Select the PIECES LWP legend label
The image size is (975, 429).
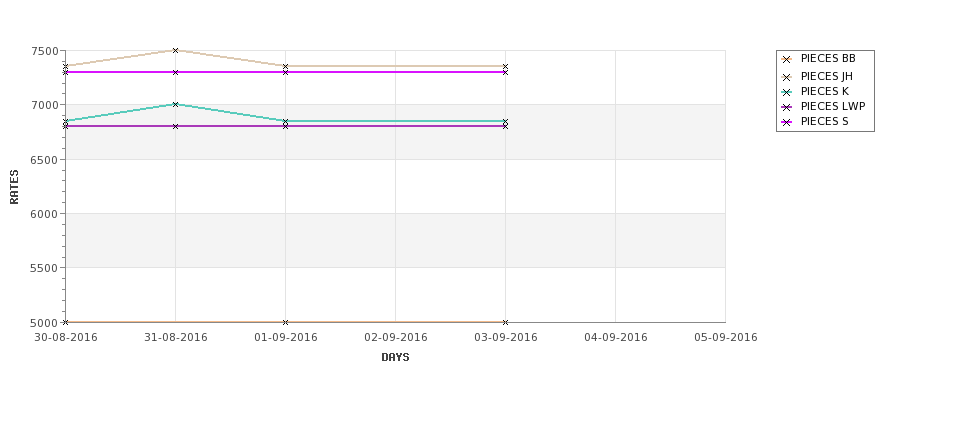pyautogui.click(x=833, y=107)
